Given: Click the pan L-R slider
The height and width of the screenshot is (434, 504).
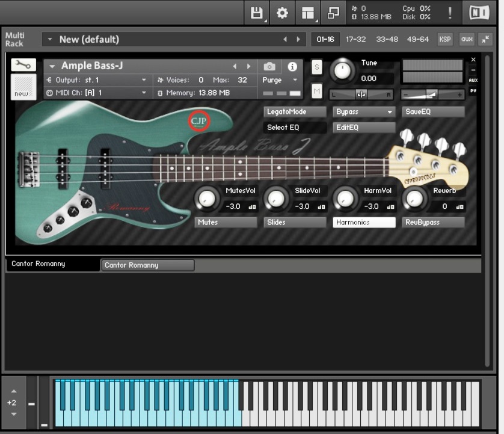Looking at the screenshot, I should (x=361, y=95).
